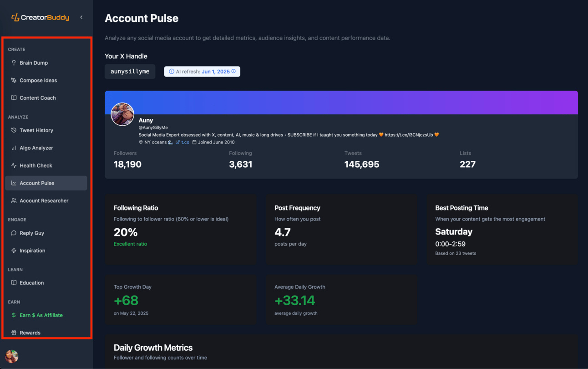588x369 pixels.
Task: Select the Account Pulse line chart icon
Action: [x=14, y=183]
